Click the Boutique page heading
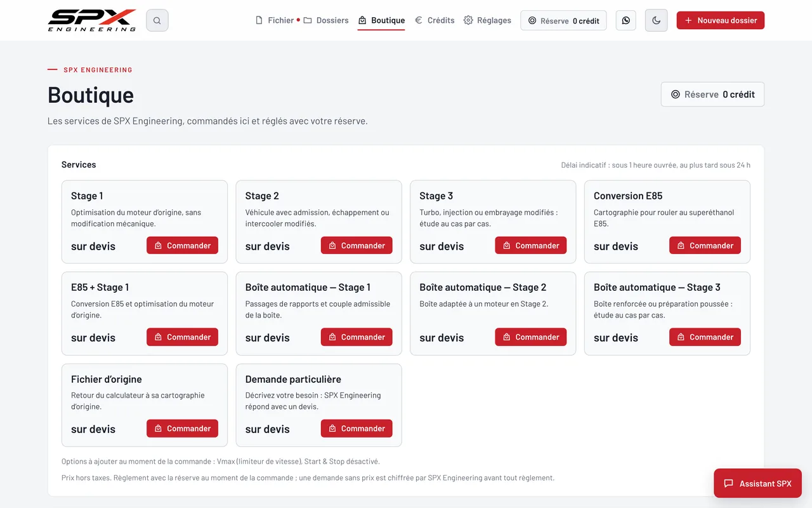Screen dimensions: 812x508 pos(91,95)
